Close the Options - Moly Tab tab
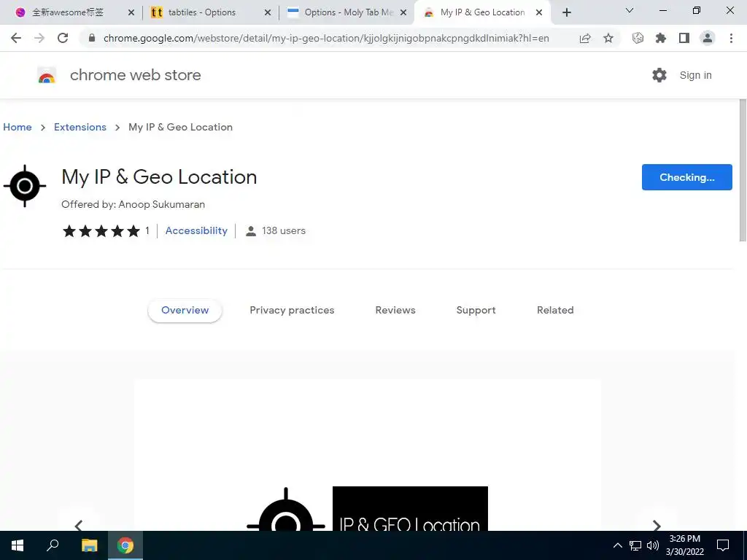 403,12
